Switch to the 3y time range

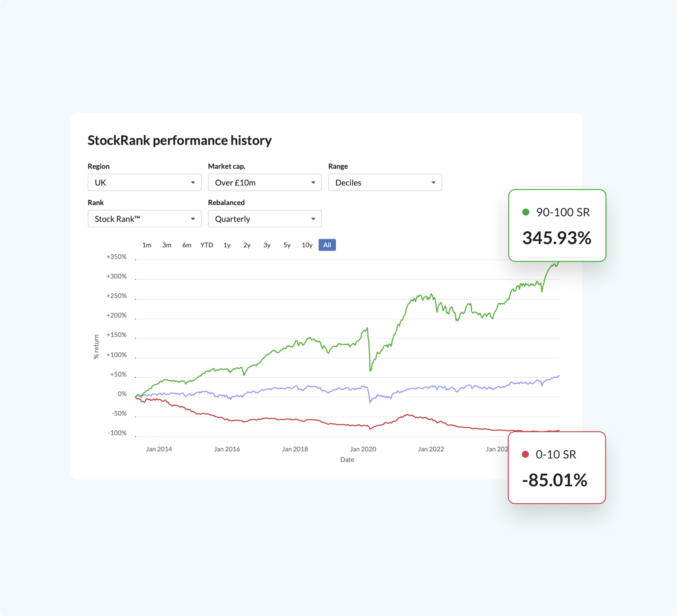click(267, 245)
